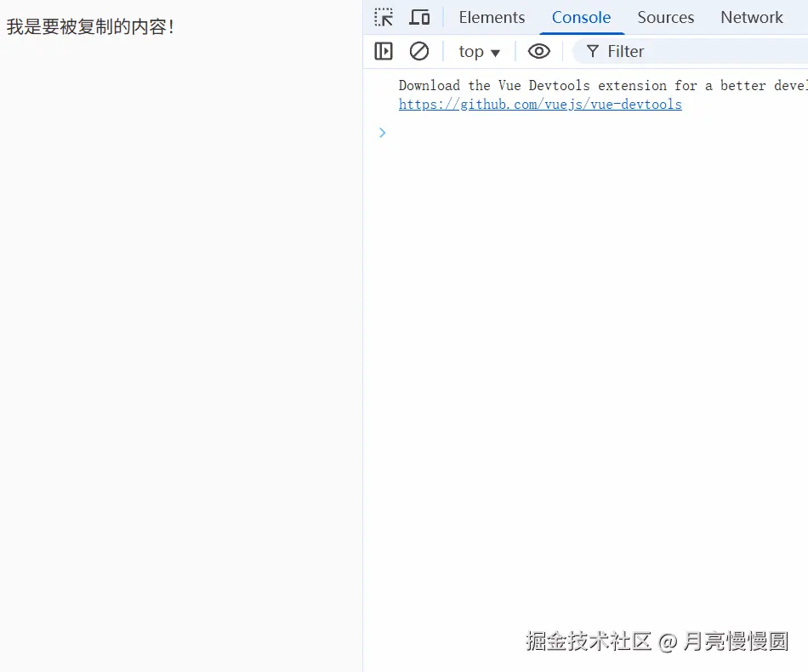The width and height of the screenshot is (808, 672).
Task: Switch to the Sources tab
Action: pyautogui.click(x=664, y=17)
